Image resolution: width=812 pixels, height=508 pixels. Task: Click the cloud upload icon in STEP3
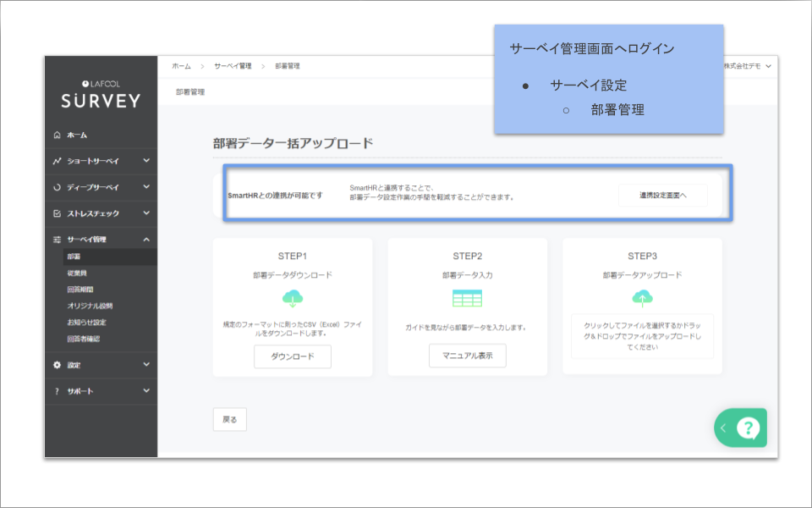[x=643, y=299]
